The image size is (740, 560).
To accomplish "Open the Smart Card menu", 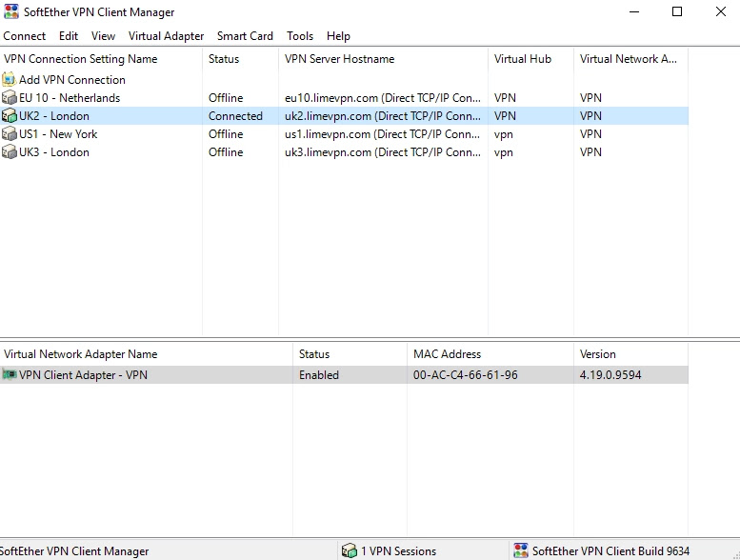I will click(245, 36).
